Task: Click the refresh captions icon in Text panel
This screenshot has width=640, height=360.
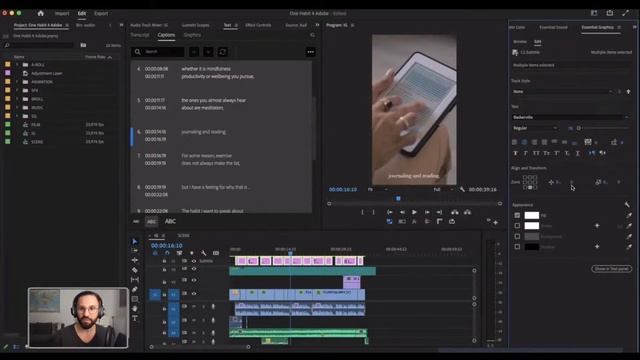Action: [222, 52]
